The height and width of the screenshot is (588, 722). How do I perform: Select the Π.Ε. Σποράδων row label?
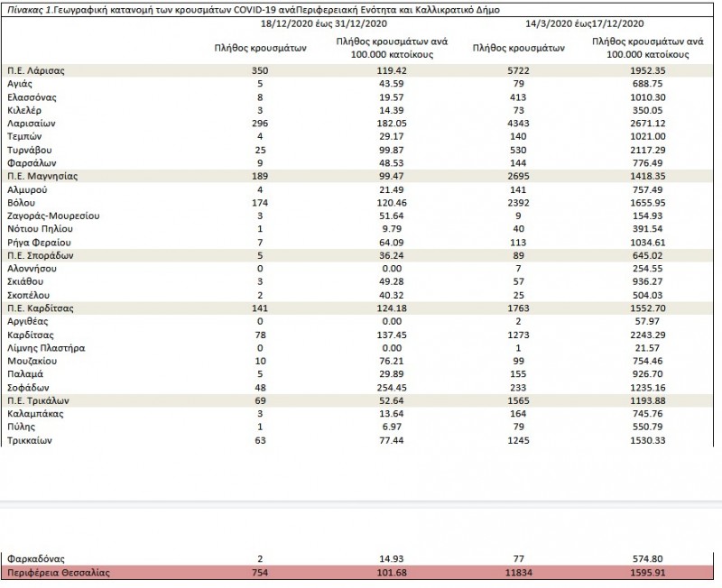(x=39, y=255)
